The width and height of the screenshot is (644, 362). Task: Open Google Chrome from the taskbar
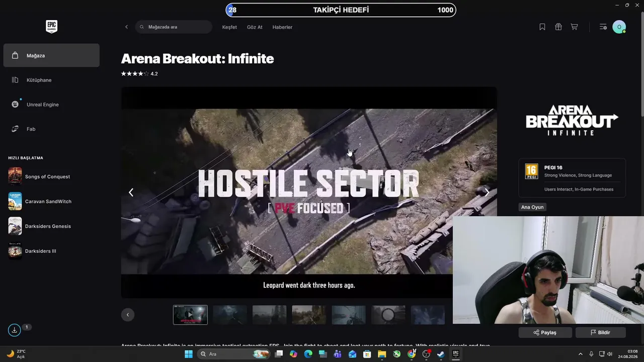point(412,354)
